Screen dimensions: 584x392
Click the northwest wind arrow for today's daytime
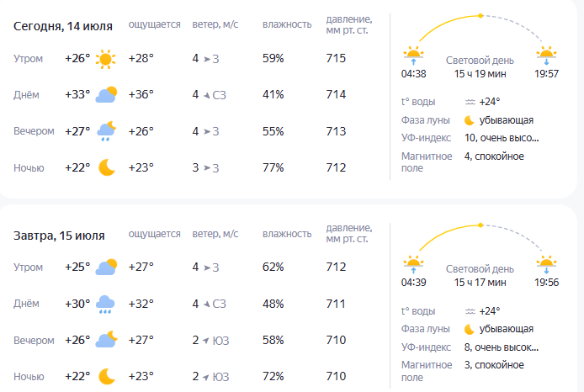[x=207, y=95]
